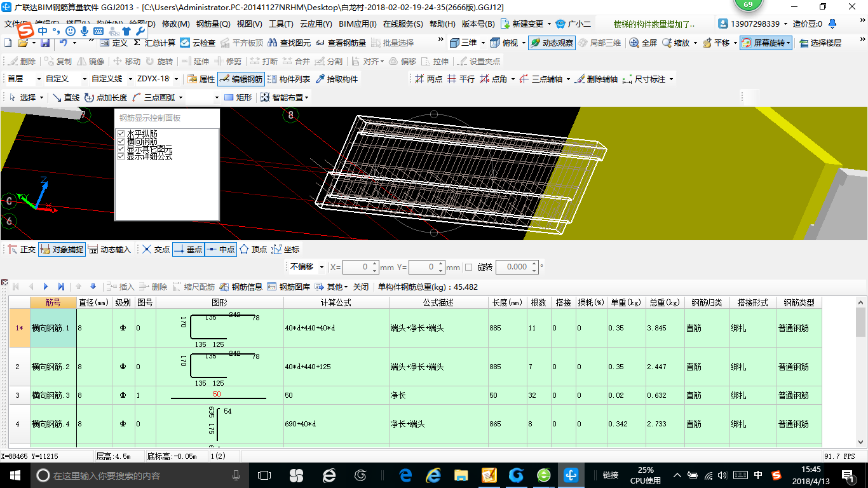Open 定义 (define) tool
Screen dimensions: 868x488
pyautogui.click(x=113, y=43)
